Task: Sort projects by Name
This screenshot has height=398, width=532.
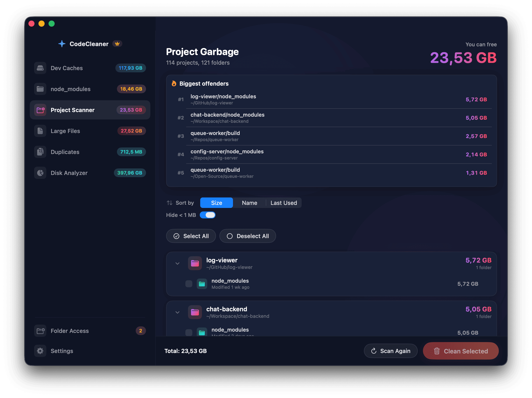Action: pos(249,203)
